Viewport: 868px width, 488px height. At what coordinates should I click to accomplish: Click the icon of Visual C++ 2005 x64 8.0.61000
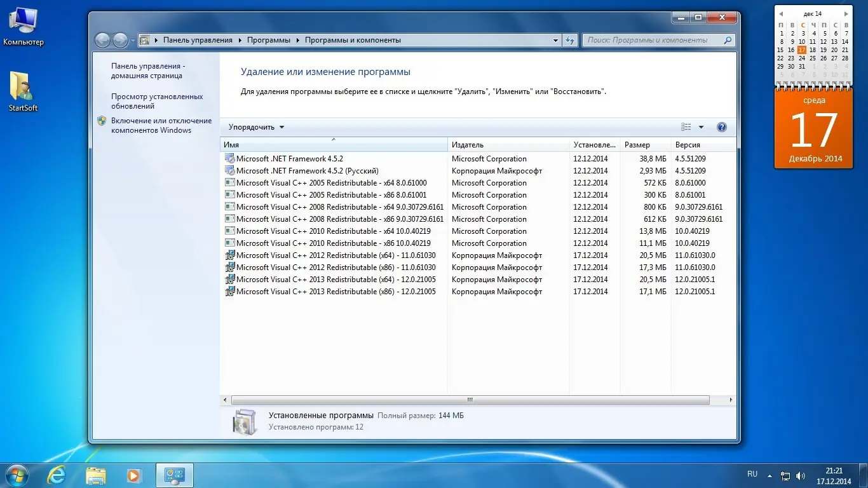tap(229, 183)
